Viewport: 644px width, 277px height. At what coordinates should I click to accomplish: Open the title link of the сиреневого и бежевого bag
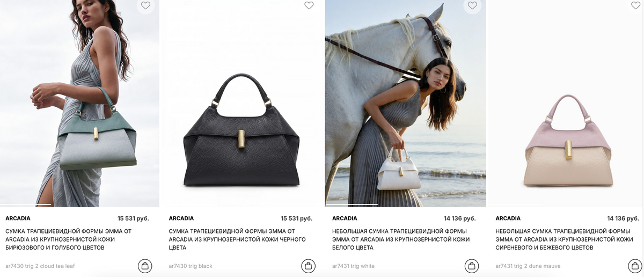(564, 239)
